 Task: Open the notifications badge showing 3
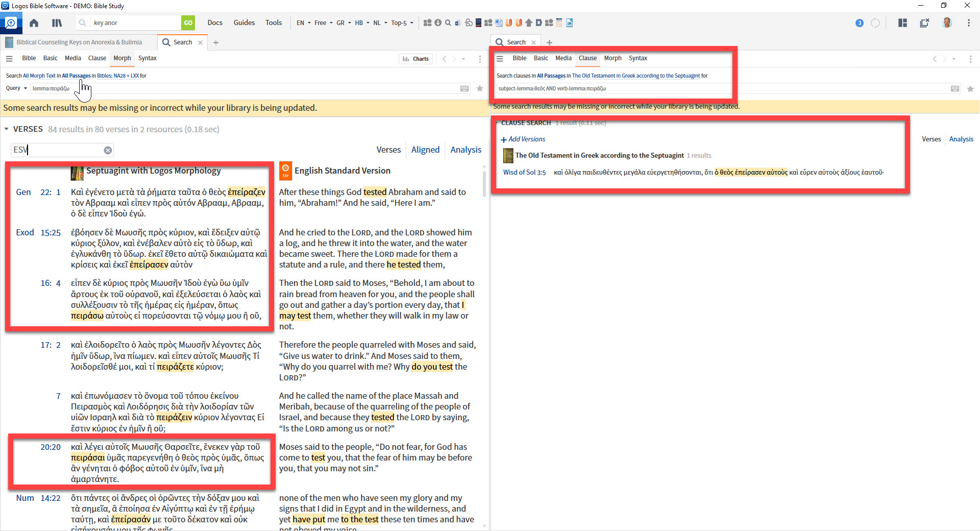(x=860, y=23)
